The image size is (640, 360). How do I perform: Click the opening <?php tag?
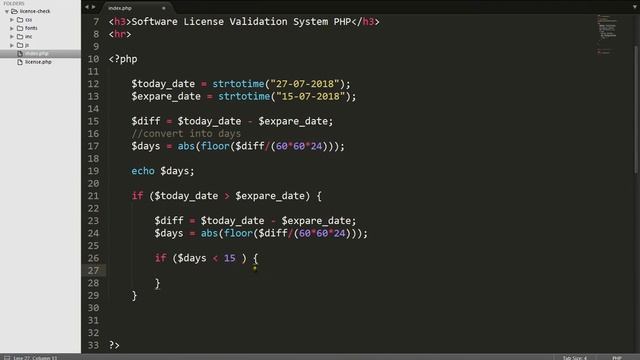coord(123,59)
